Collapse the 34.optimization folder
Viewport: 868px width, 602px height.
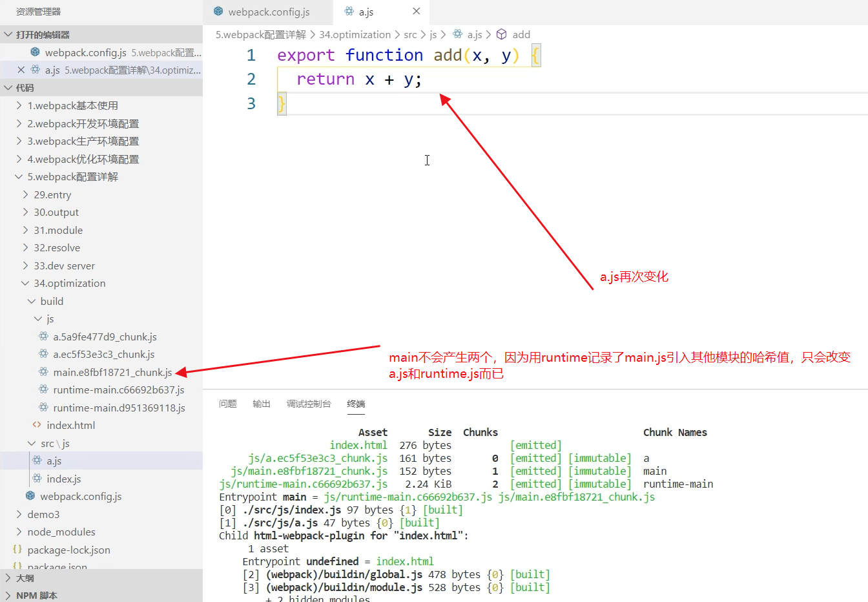pos(101,283)
